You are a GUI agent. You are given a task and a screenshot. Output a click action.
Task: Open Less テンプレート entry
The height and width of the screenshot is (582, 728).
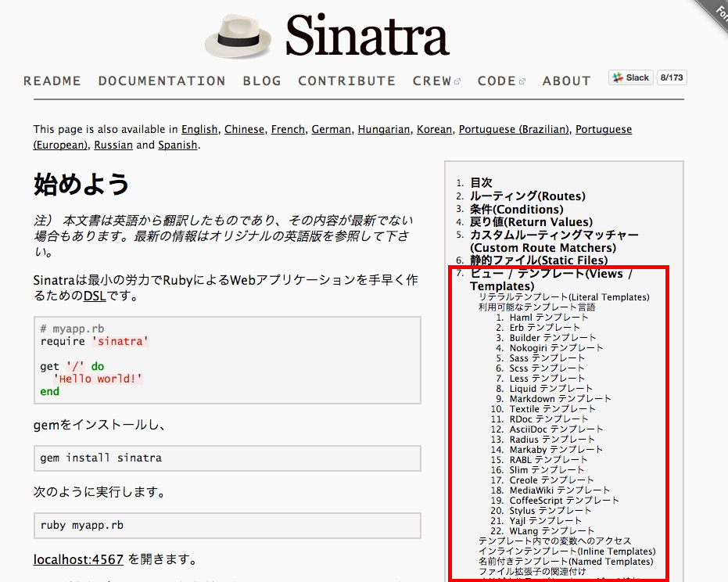(547, 379)
